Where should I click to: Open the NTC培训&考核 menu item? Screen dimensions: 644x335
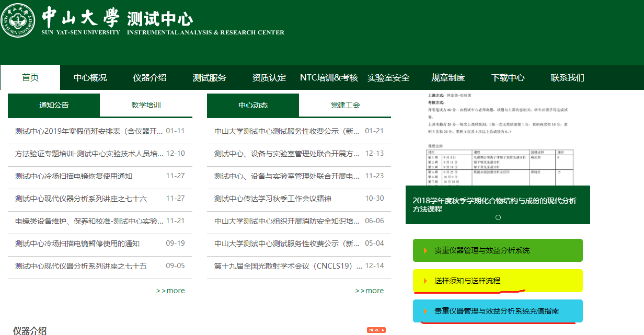coord(329,78)
